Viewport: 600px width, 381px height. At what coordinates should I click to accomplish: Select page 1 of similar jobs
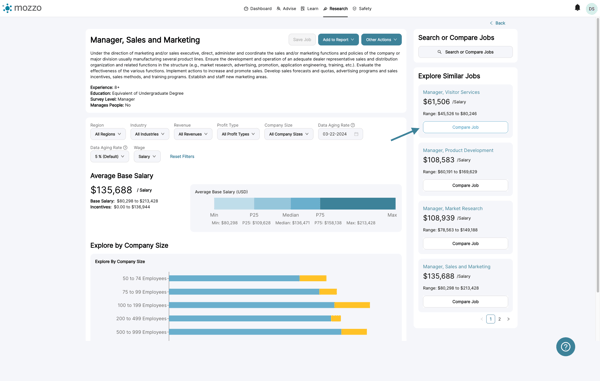pos(491,319)
